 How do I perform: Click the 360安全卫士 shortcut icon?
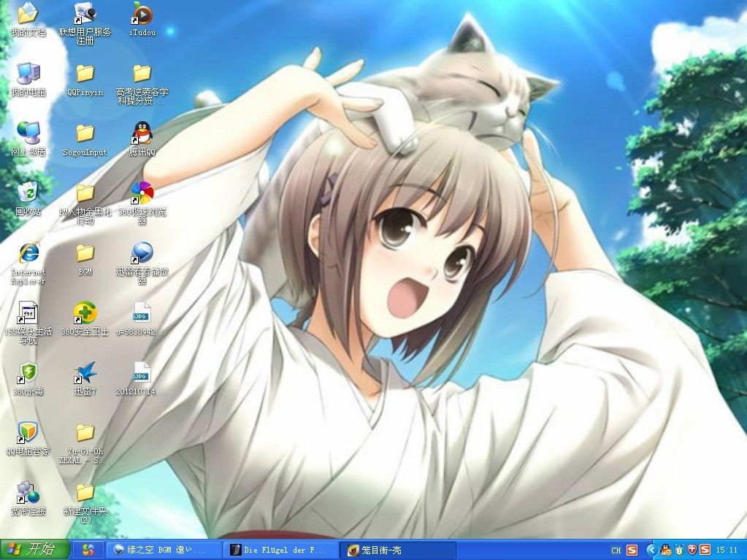click(85, 319)
